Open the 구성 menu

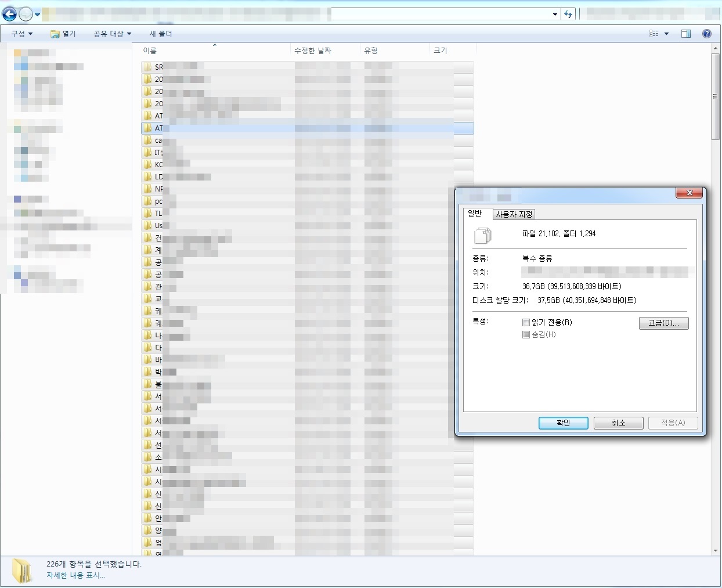pos(21,34)
